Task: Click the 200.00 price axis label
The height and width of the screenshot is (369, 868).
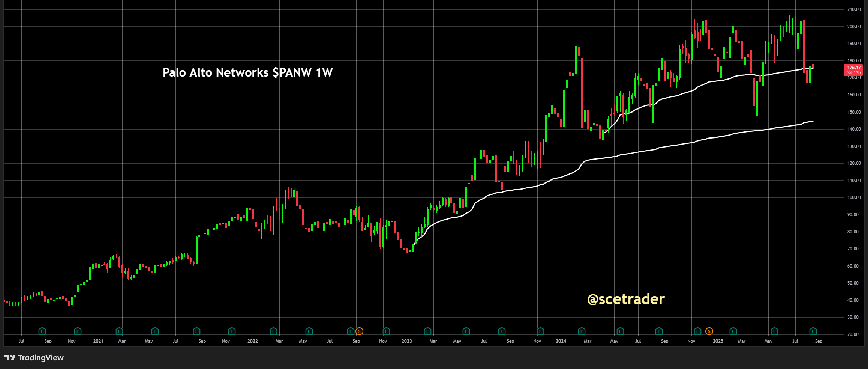Action: tap(854, 27)
